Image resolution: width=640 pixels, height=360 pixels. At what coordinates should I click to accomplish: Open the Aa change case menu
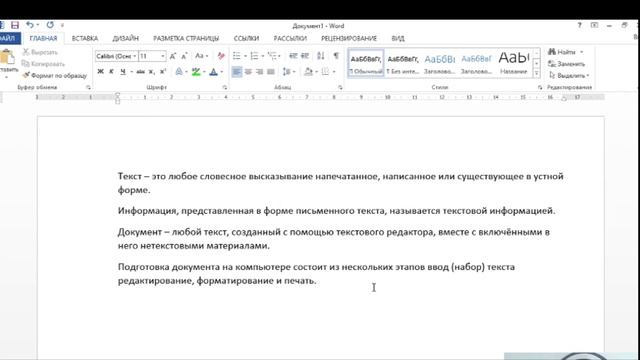(201, 56)
